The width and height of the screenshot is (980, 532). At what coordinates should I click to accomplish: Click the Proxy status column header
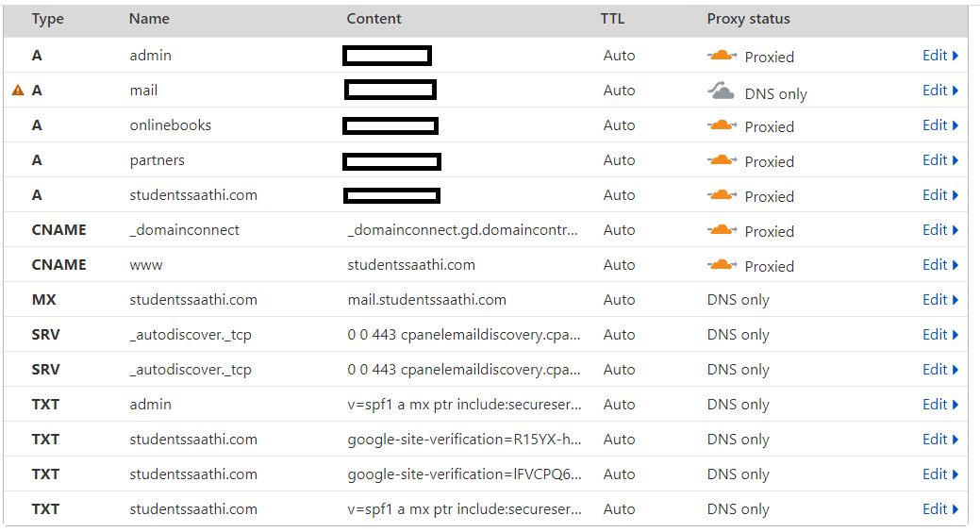[748, 19]
